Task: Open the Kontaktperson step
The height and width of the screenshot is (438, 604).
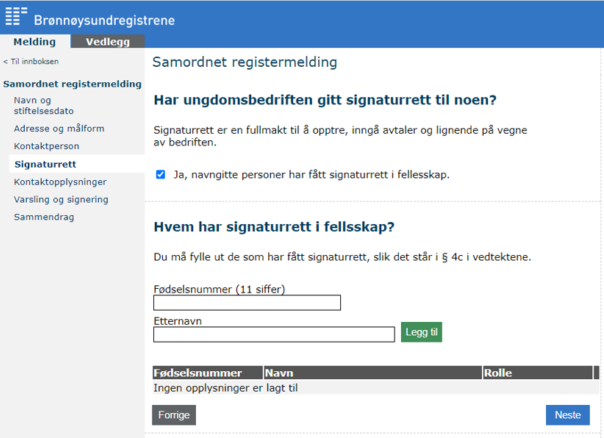Action: tap(47, 146)
